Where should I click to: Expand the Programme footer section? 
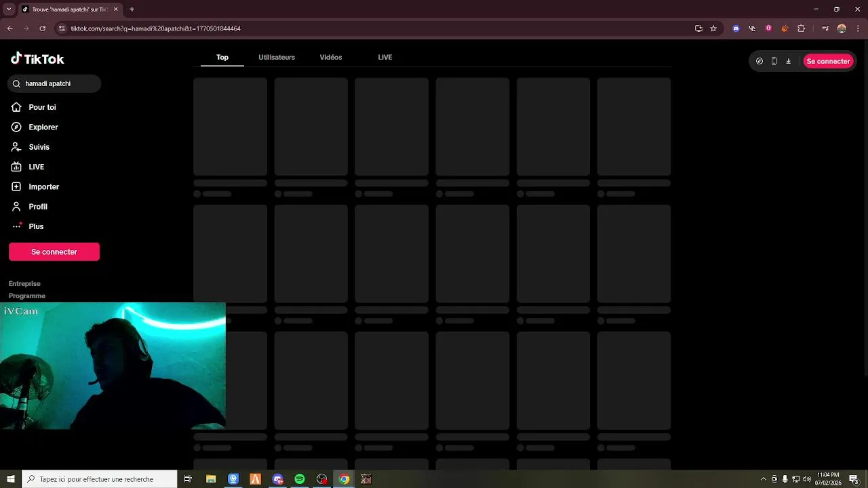(27, 296)
